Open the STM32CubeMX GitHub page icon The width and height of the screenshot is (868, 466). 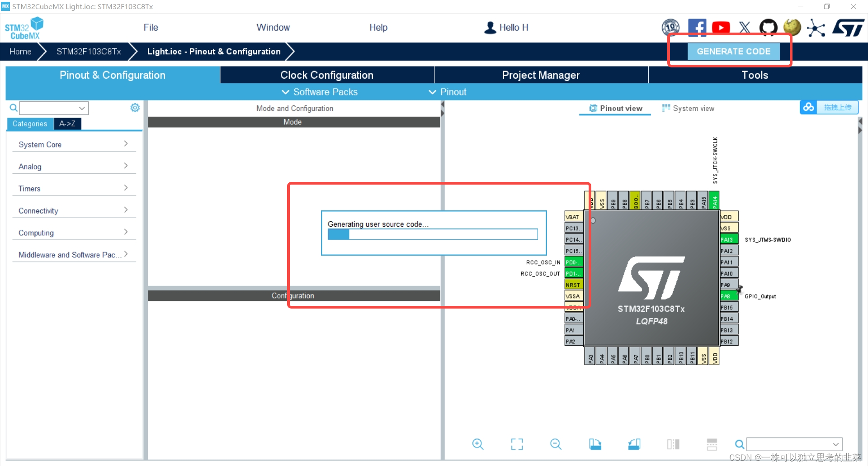(769, 27)
